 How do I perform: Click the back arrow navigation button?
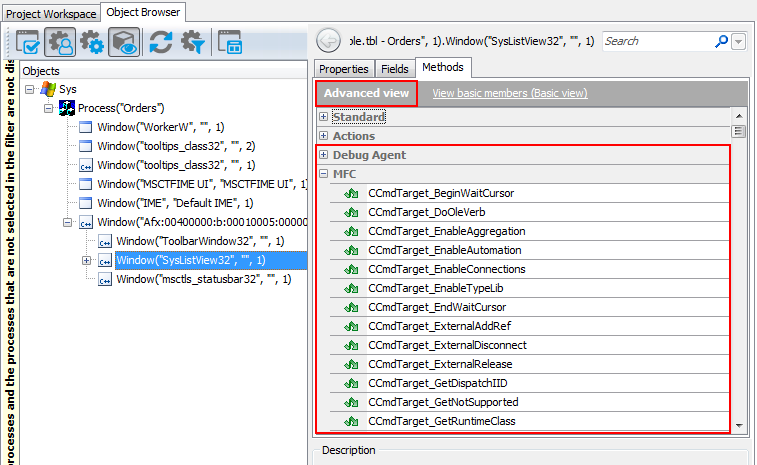(327, 41)
